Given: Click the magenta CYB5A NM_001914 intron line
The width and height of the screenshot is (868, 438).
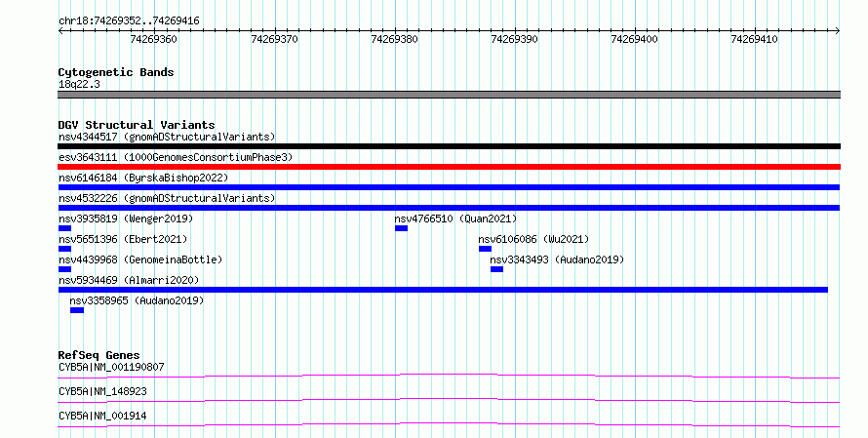Looking at the screenshot, I should [449, 424].
